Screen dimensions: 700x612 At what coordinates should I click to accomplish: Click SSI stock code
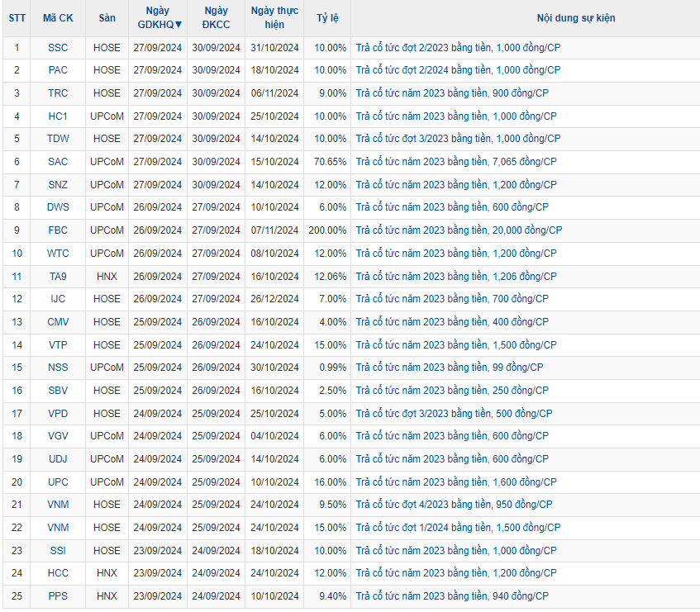click(58, 550)
